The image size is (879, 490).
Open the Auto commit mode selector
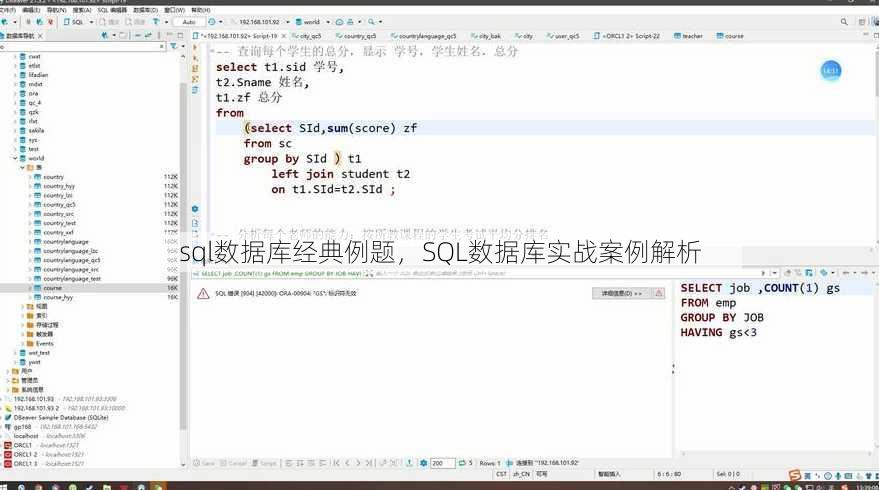tap(188, 22)
